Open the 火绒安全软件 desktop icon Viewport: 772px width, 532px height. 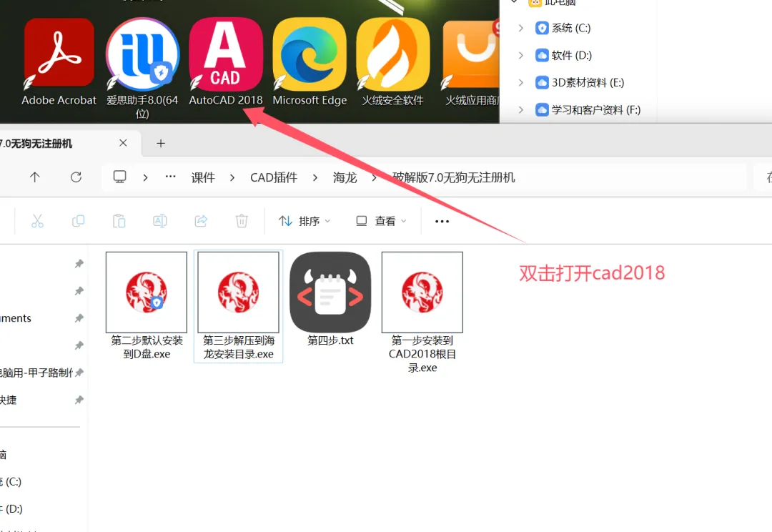click(393, 61)
